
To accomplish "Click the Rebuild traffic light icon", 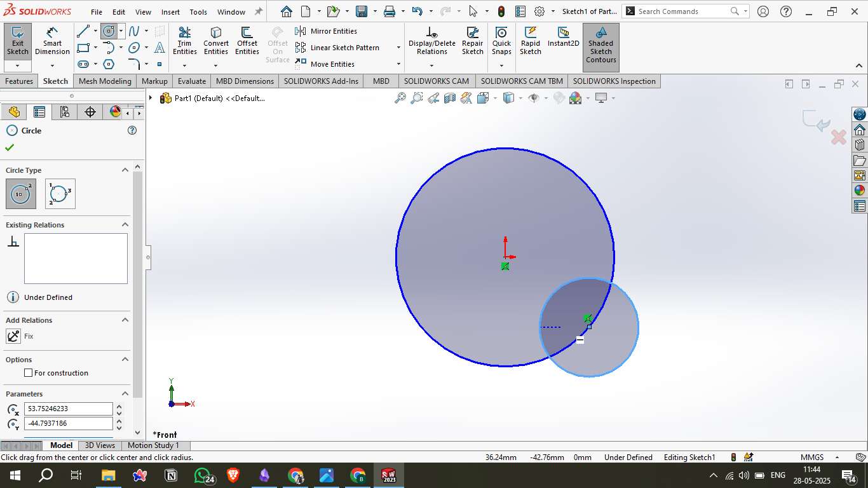I will coord(501,11).
